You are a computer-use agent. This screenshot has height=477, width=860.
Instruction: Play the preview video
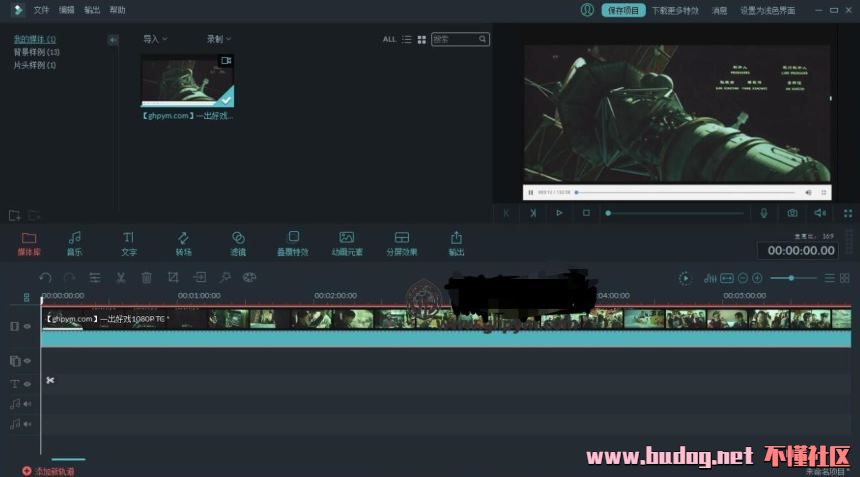tap(559, 213)
